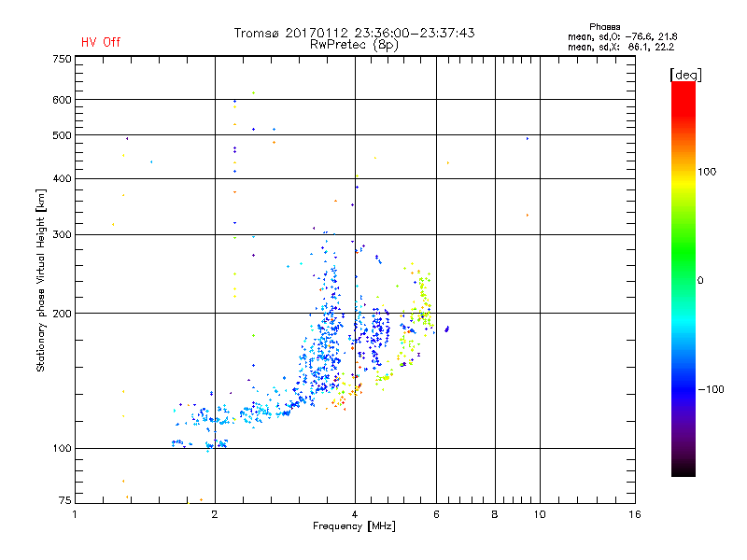Click the x-axis label "6"
The height and width of the screenshot is (560, 747).
436,514
